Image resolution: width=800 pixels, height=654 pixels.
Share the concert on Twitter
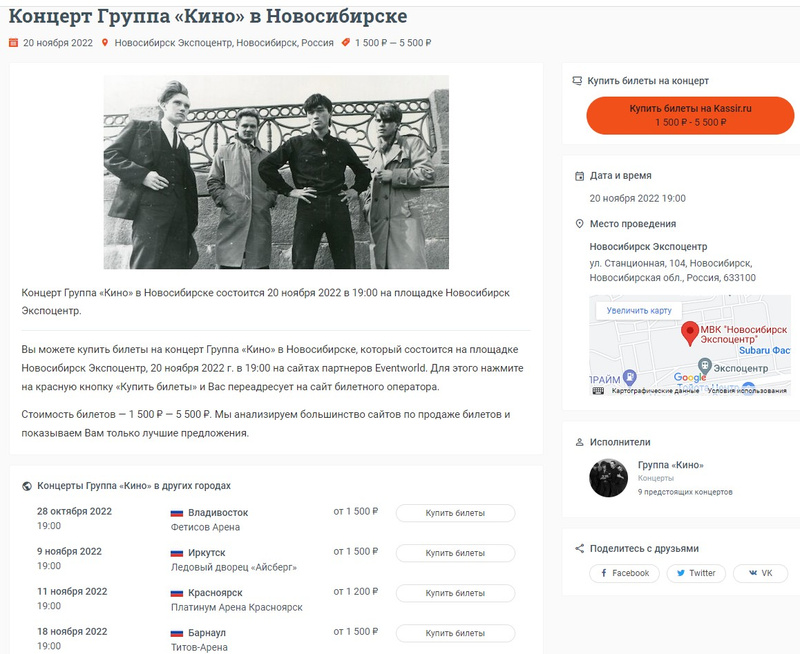(696, 573)
